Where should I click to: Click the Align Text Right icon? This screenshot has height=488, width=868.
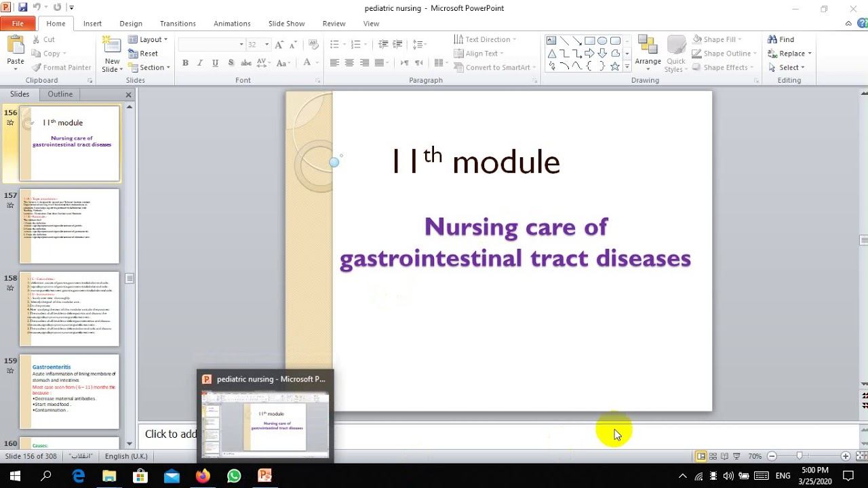pos(364,62)
